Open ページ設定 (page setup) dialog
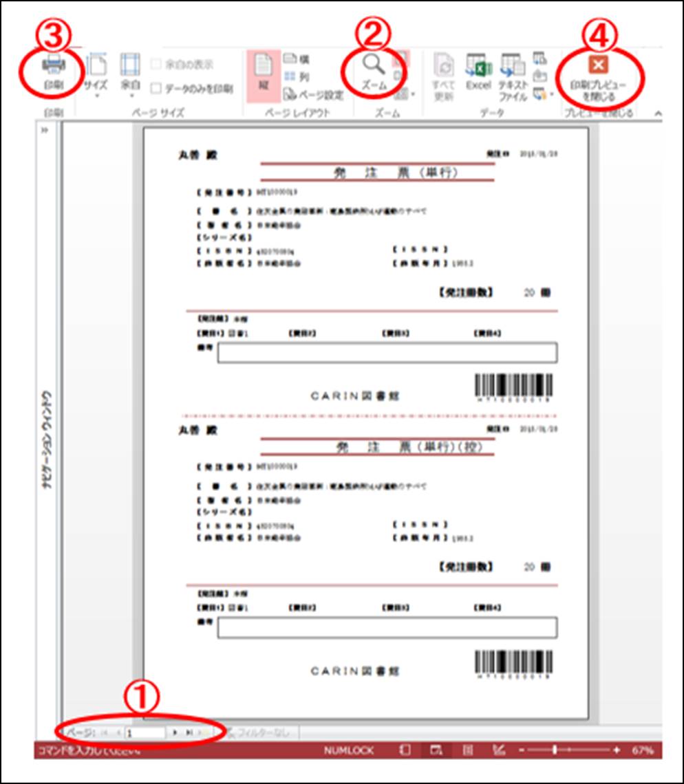Image resolution: width=684 pixels, height=784 pixels. point(314,95)
